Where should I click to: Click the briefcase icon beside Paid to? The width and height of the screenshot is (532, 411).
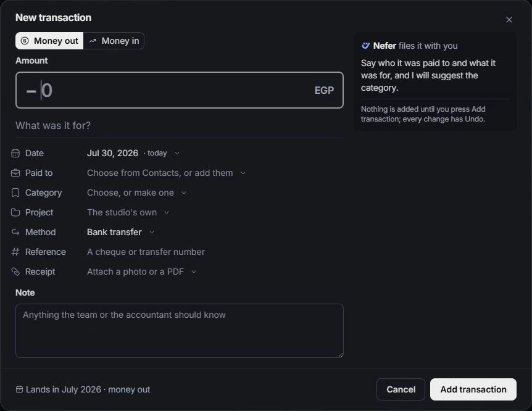click(x=15, y=173)
